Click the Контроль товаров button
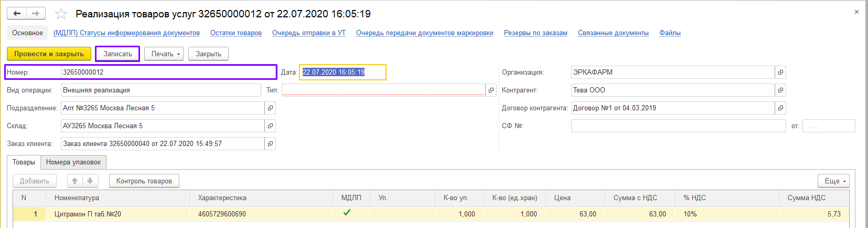This screenshot has width=868, height=228. tap(144, 181)
